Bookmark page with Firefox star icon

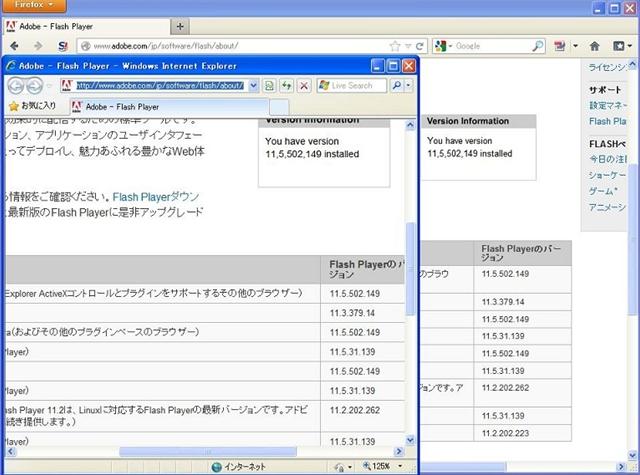pos(395,46)
